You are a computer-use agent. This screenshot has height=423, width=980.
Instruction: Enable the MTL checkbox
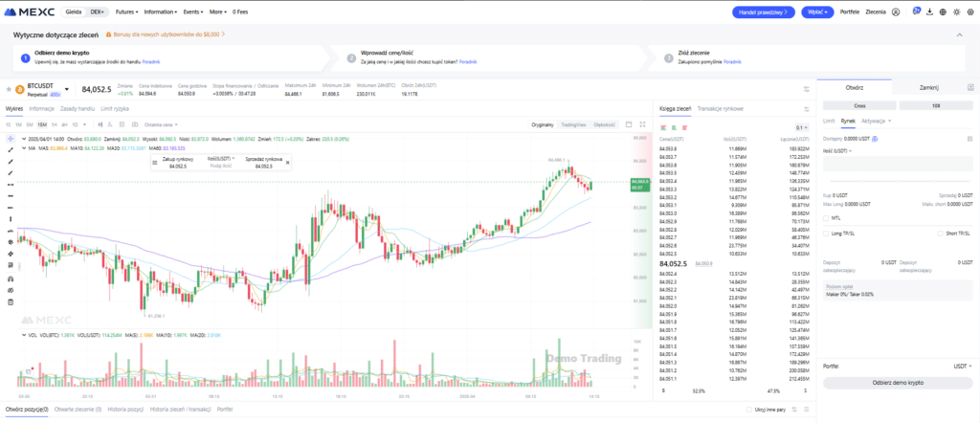[x=827, y=217]
